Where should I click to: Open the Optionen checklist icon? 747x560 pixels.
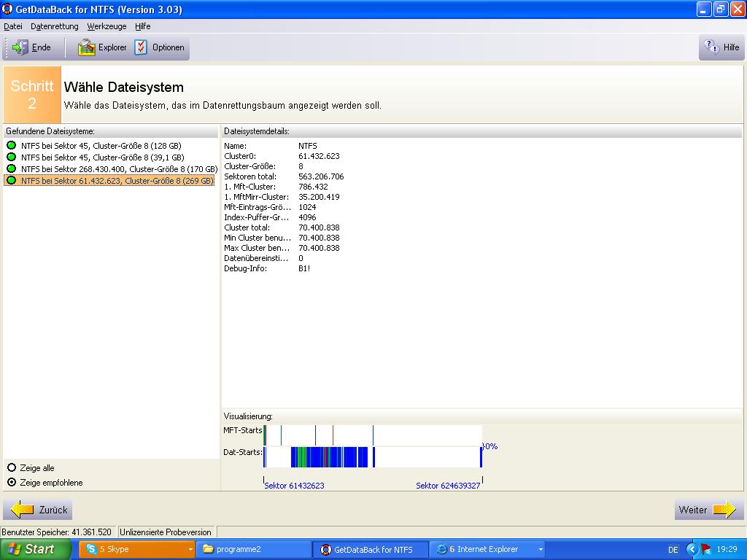(141, 47)
